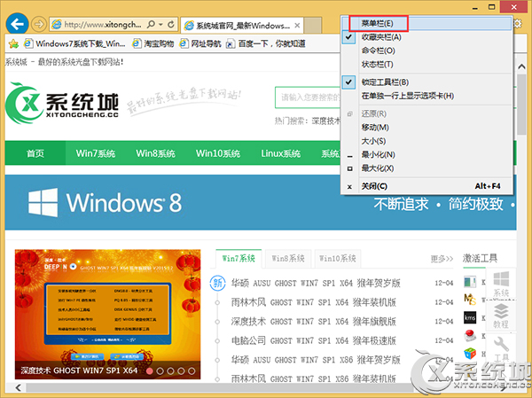Click the red button activation tool icon
Image resolution: width=532 pixels, height=398 pixels.
click(x=470, y=336)
